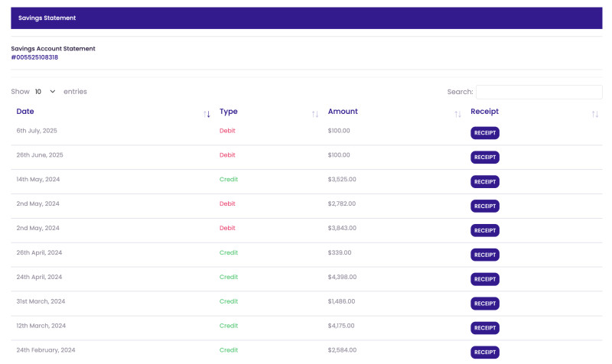This screenshot has width=612, height=364.
Task: Open receipt for 12th March, 2024 credit
Action: pos(484,328)
